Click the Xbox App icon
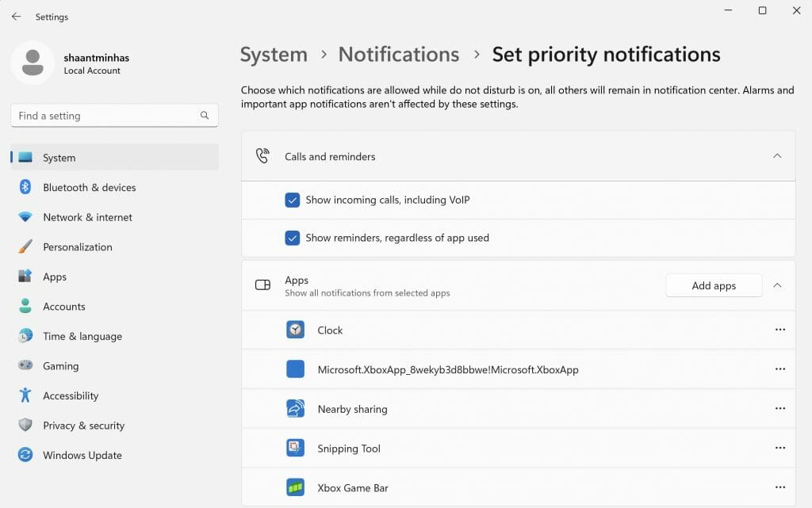 click(295, 369)
